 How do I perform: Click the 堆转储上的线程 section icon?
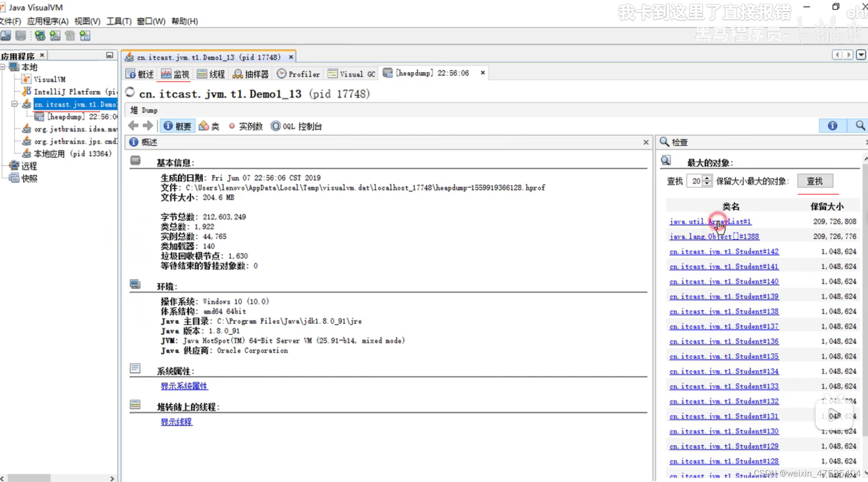point(135,405)
